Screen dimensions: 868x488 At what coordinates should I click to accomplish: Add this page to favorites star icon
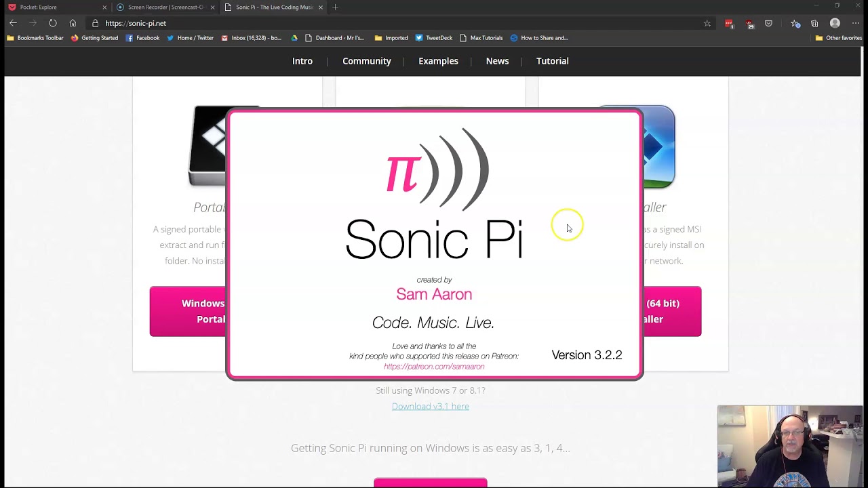(707, 23)
